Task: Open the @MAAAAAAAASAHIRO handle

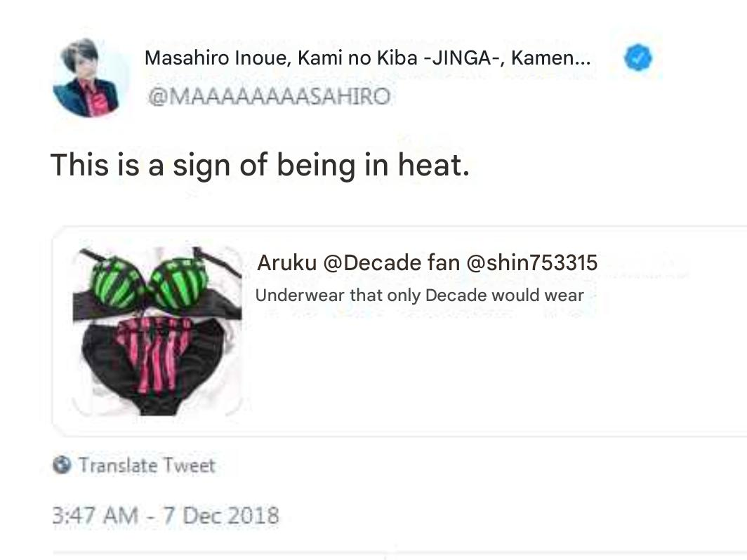Action: 269,97
